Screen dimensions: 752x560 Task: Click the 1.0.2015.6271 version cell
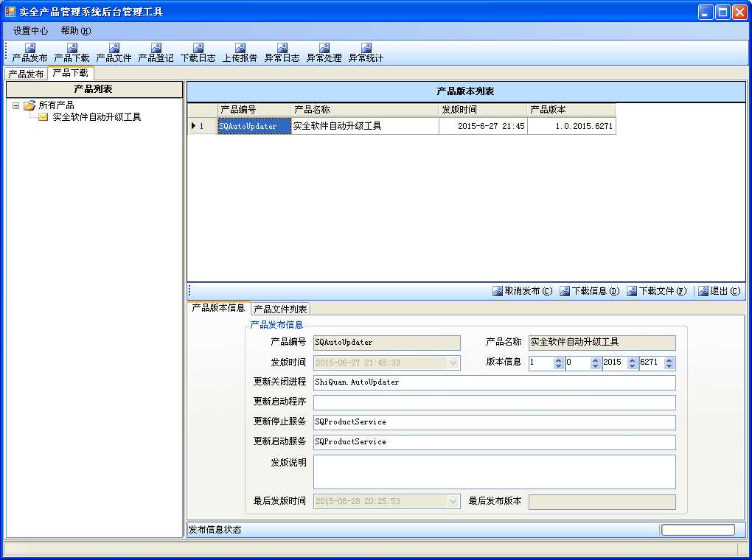pyautogui.click(x=571, y=125)
